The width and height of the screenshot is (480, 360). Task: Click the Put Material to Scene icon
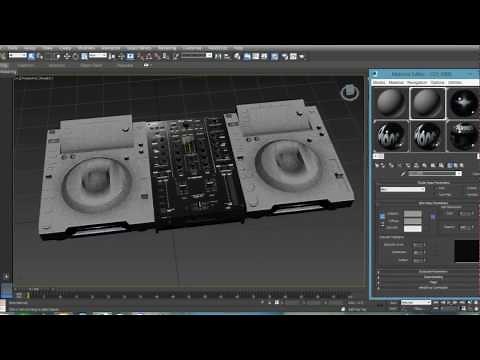384,165
